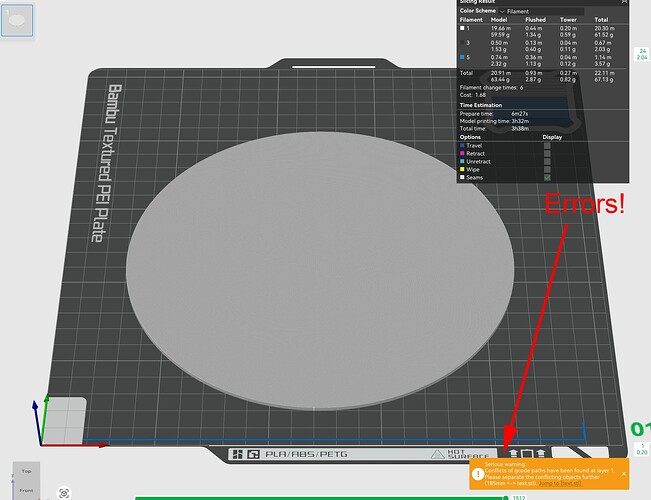Click the Total time 3h38m value
The width and height of the screenshot is (651, 500).
click(x=520, y=129)
